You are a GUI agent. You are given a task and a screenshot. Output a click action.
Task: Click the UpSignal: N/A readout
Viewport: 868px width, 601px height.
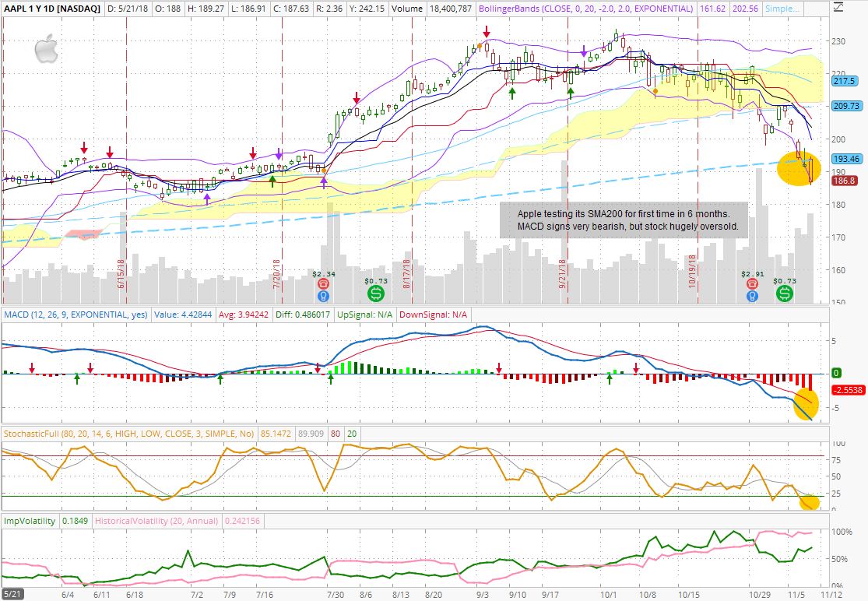pos(365,315)
